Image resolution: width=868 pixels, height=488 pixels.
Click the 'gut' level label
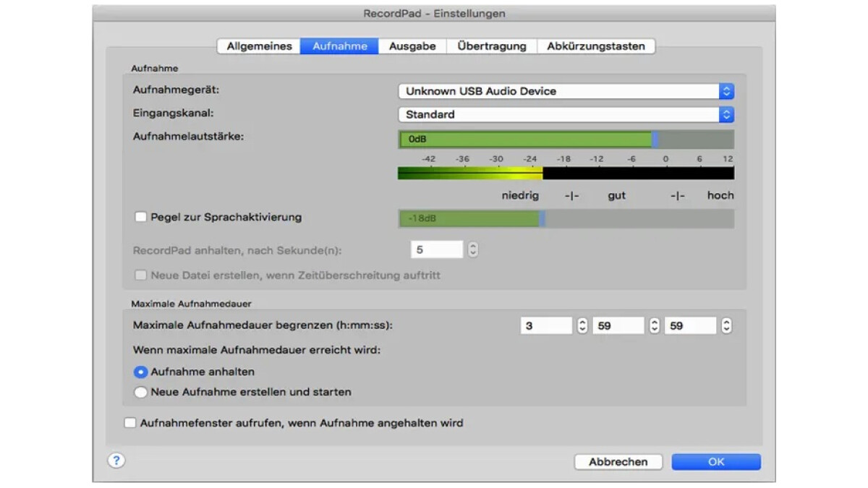tap(617, 195)
